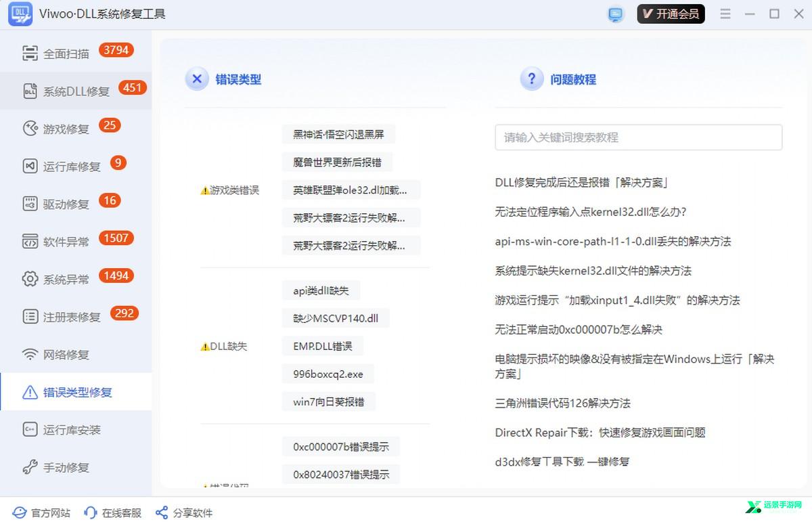Open the 系统DLL修复 sidebar tab
Screen dimensions: 812x524
(76, 91)
